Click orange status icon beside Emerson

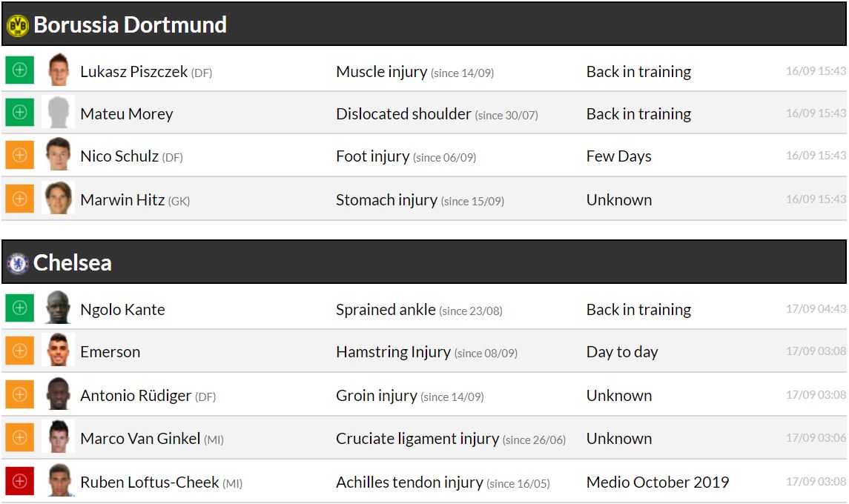(20, 351)
